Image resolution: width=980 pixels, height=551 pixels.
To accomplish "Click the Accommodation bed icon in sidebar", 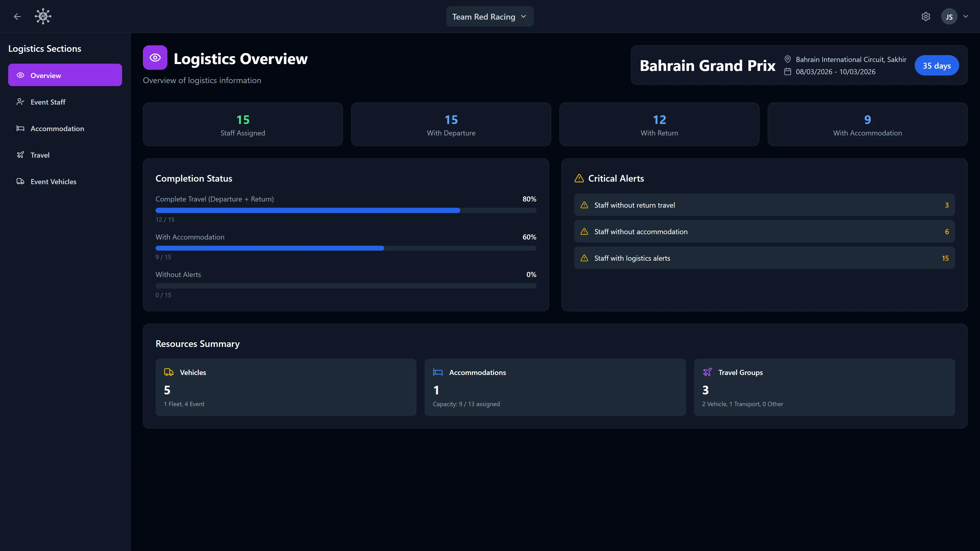I will [20, 129].
